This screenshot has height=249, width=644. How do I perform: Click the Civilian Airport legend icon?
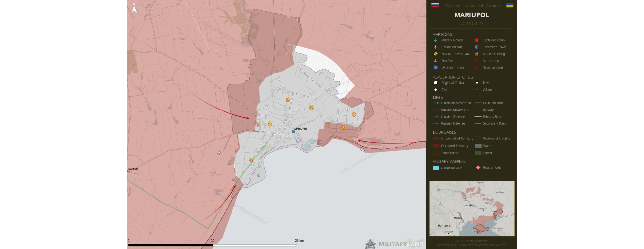pos(436,47)
